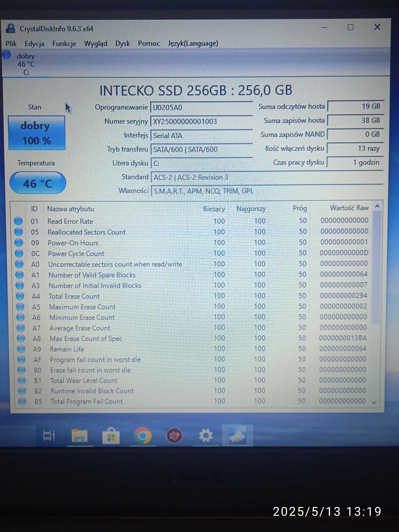
Task: Select the Remain Life attribute name
Action: click(x=67, y=349)
